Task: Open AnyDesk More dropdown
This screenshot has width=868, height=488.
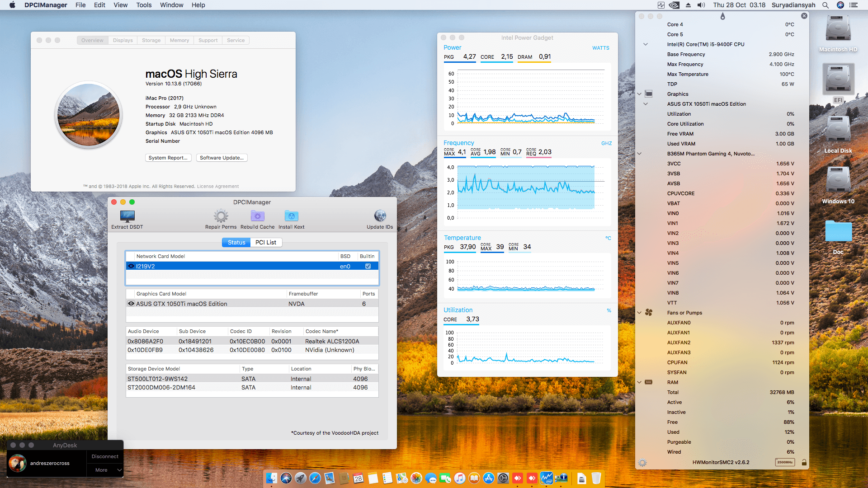Action: (105, 470)
